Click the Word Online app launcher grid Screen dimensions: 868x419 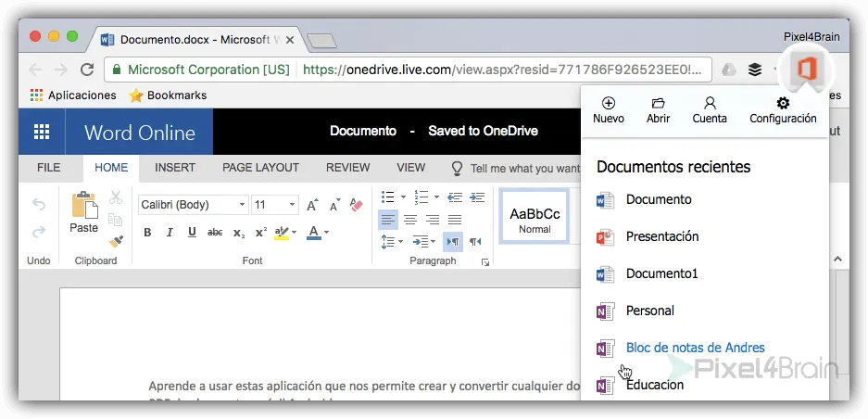click(x=42, y=132)
